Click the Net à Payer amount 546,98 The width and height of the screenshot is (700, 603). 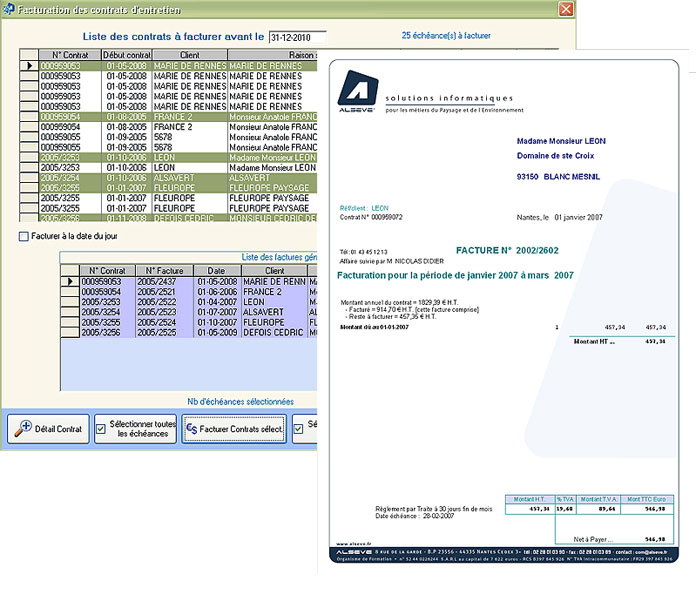point(655,539)
